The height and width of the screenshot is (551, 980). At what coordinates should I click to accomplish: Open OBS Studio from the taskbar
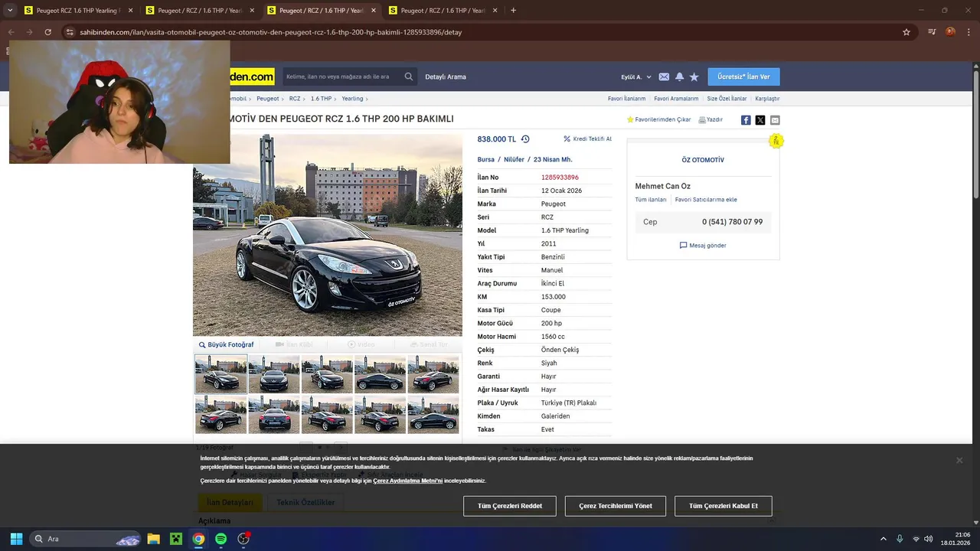243,539
